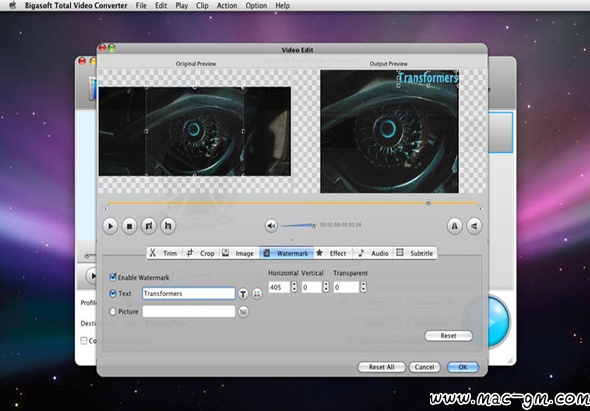Click the Vertical position stepper arrows
590x411 pixels.
point(326,287)
